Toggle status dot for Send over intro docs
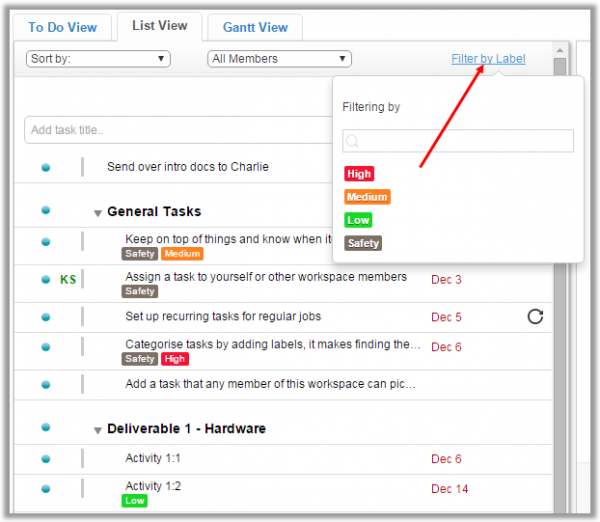 tap(46, 167)
